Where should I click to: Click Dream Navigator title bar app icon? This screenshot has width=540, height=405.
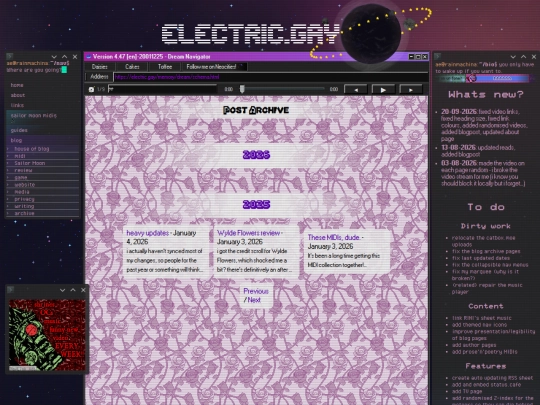[x=89, y=57]
